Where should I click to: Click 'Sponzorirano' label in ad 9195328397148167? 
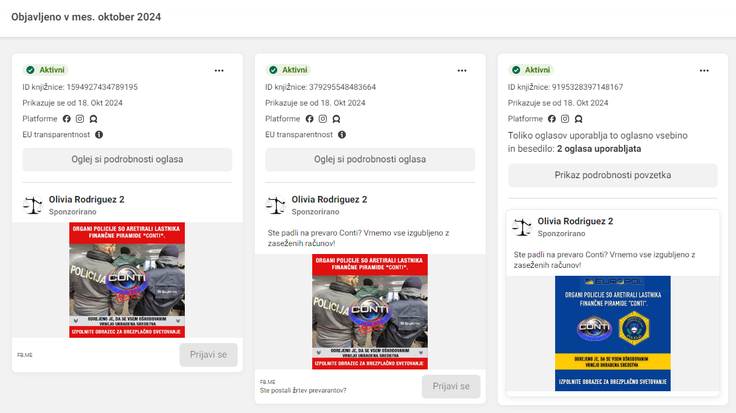(561, 233)
